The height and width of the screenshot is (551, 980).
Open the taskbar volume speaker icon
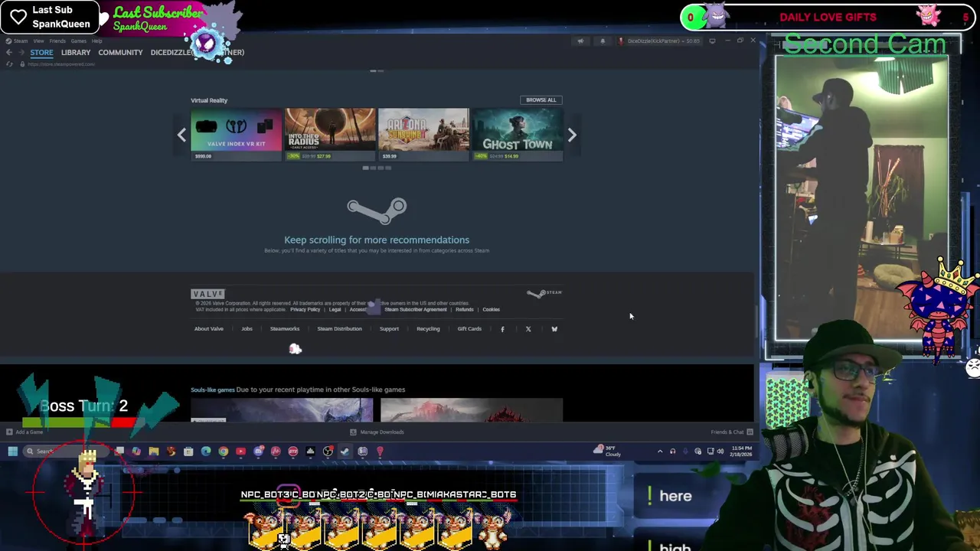click(720, 452)
